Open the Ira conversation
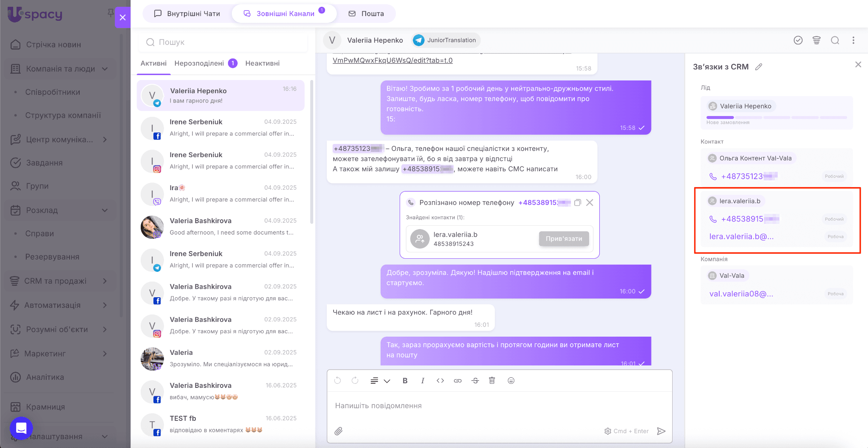 click(x=220, y=194)
